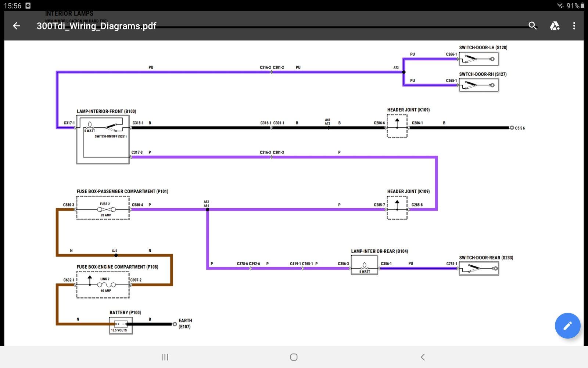Tap the rear lamp 5 WATT symbol

(x=365, y=265)
